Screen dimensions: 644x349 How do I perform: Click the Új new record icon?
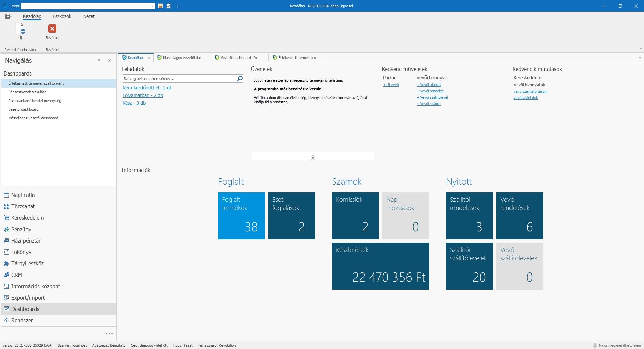pyautogui.click(x=20, y=29)
